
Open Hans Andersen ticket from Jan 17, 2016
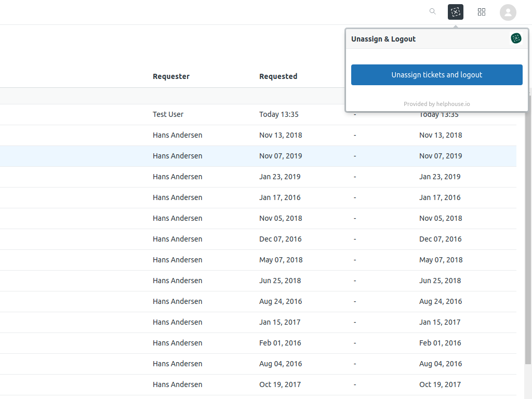pos(177,197)
